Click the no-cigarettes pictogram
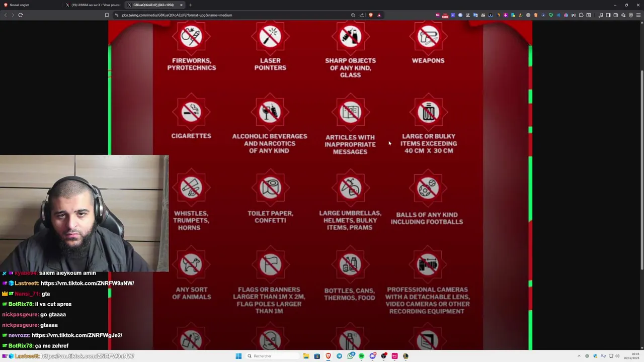 [x=191, y=112]
